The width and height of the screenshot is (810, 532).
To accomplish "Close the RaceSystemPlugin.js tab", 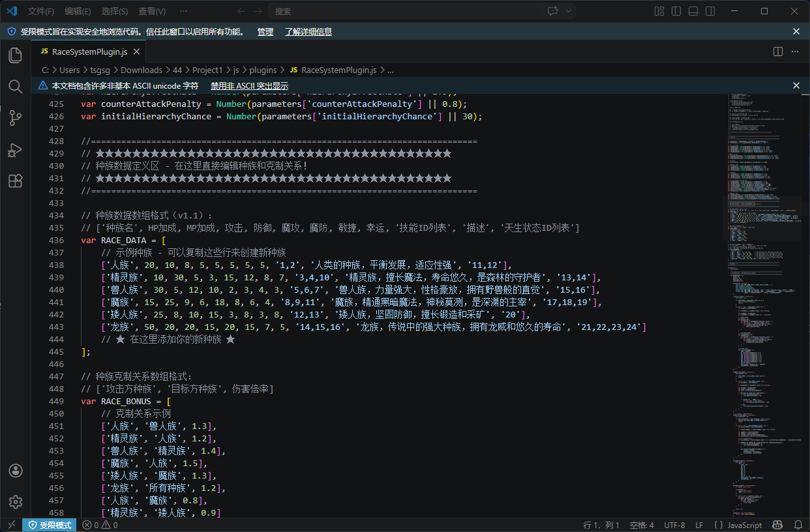I will tap(136, 52).
